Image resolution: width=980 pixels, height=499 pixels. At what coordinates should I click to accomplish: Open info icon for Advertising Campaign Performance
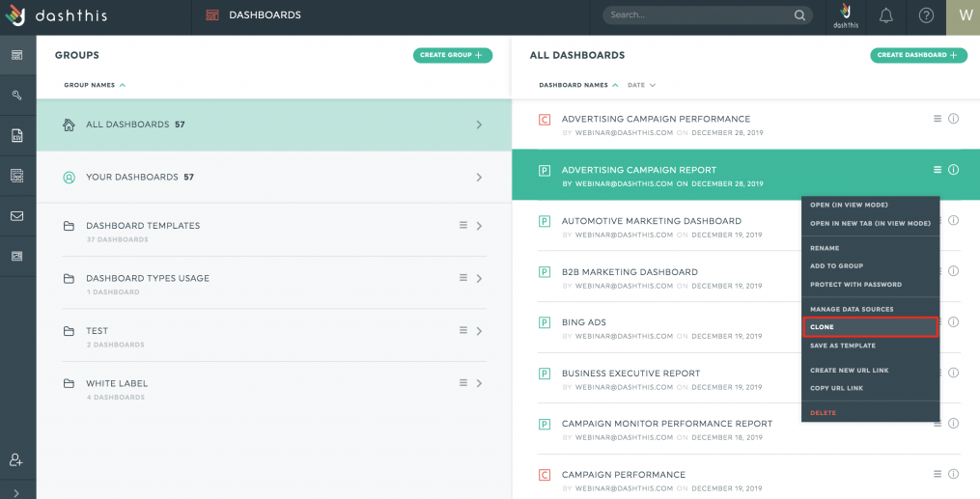[953, 119]
